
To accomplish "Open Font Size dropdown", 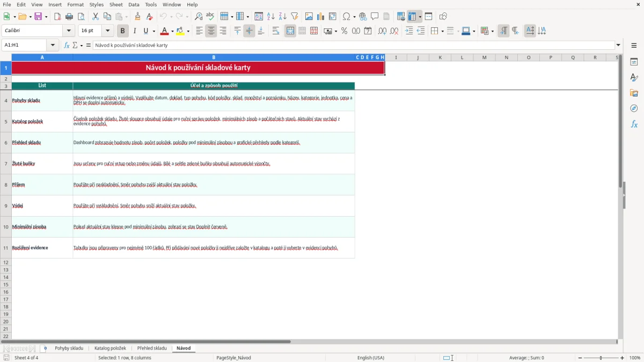I will (x=108, y=31).
